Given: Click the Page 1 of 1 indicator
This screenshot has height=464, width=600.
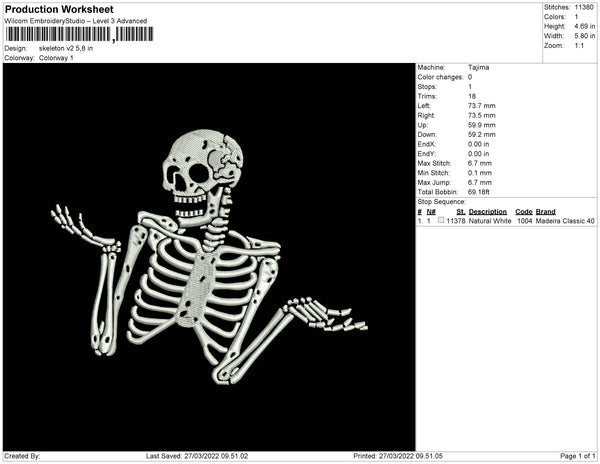Looking at the screenshot, I should click(577, 456).
